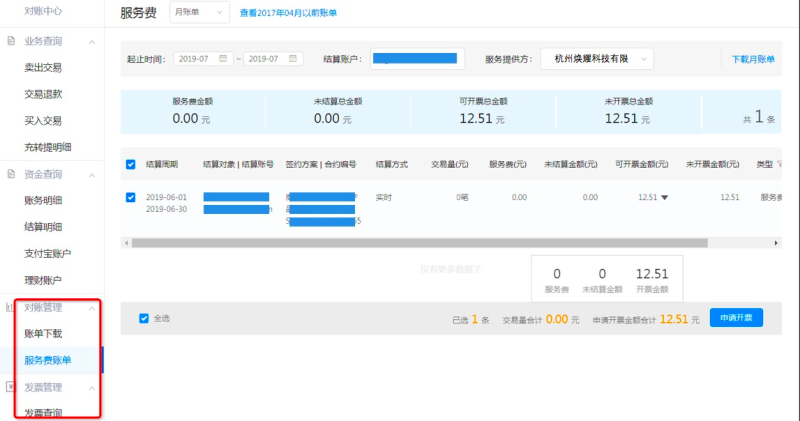The width and height of the screenshot is (800, 421).
Task: Click the 对账管理 chart icon in sidebar
Action: pyautogui.click(x=9, y=307)
